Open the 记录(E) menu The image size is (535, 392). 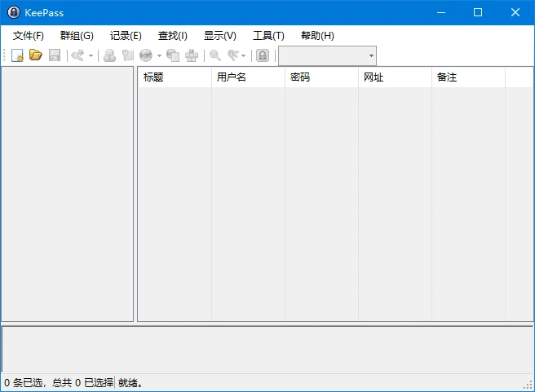click(126, 35)
